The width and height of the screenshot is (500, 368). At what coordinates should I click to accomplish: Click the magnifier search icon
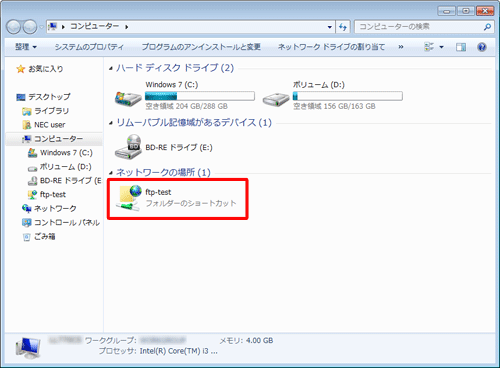coord(487,27)
